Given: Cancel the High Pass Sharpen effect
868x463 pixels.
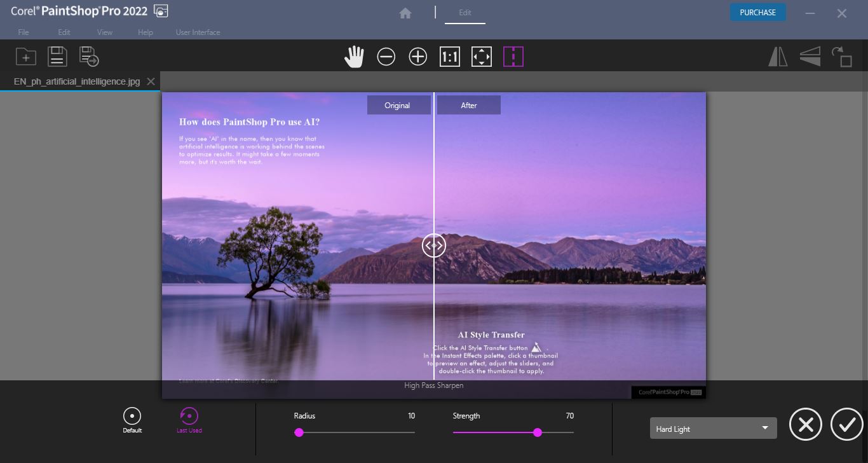Looking at the screenshot, I should tap(806, 424).
